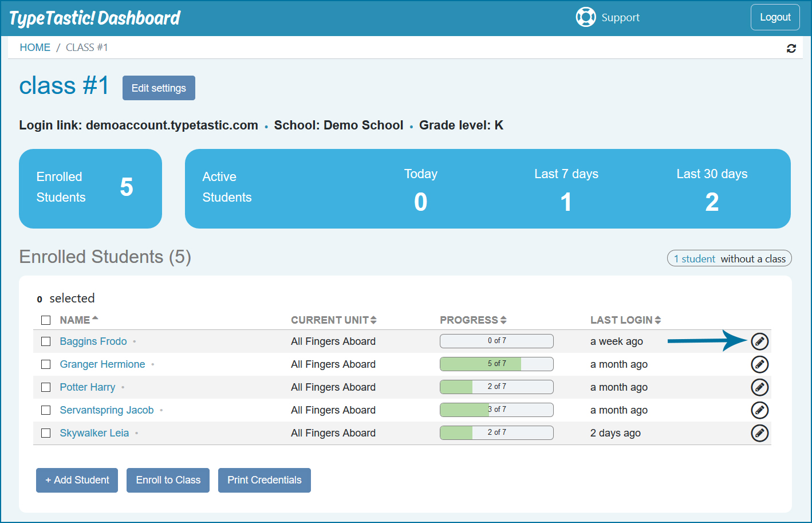Sort by LAST LOGIN column header
The width and height of the screenshot is (812, 523).
point(626,320)
